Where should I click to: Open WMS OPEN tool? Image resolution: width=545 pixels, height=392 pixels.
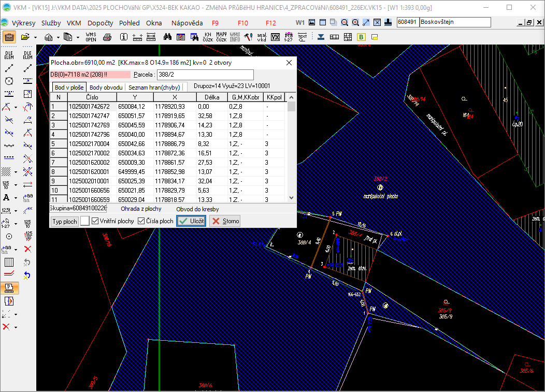click(x=91, y=37)
